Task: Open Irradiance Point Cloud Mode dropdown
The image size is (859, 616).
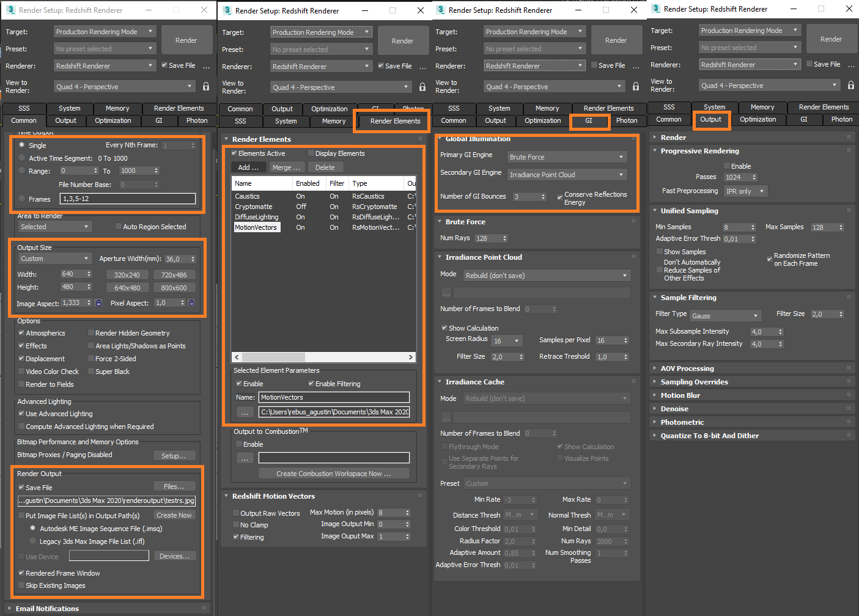Action: point(547,276)
